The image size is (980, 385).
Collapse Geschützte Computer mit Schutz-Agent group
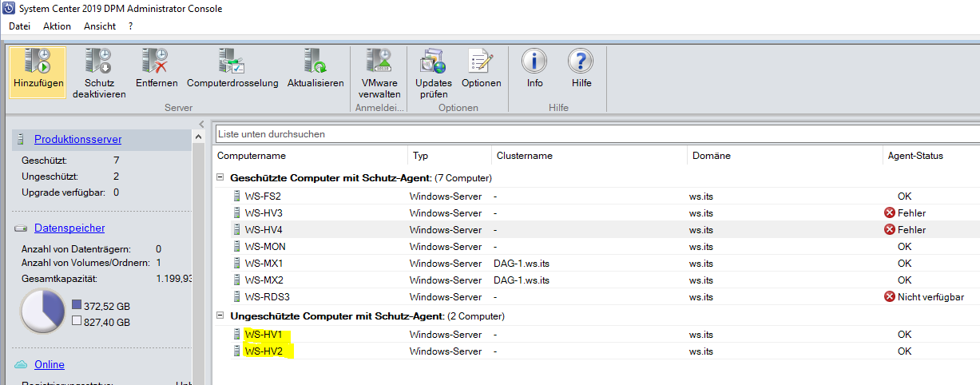[x=221, y=178]
